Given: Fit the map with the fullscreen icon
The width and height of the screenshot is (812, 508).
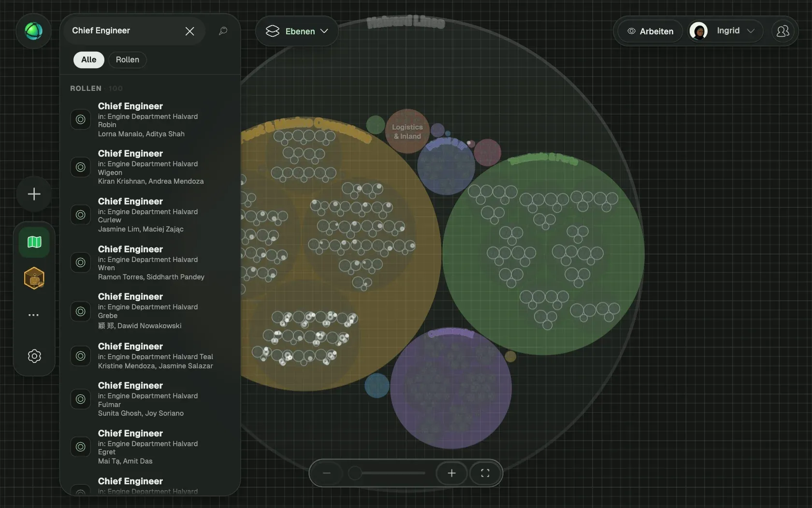Looking at the screenshot, I should coord(485,473).
